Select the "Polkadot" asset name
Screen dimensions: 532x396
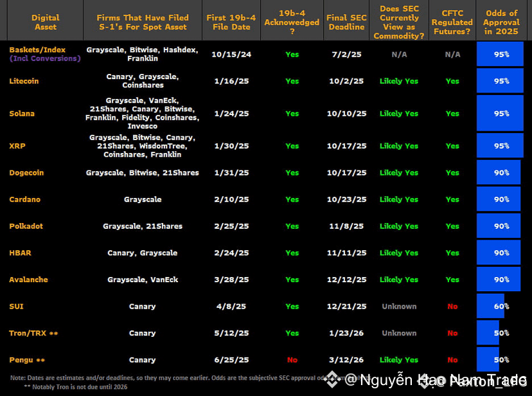[x=26, y=226]
